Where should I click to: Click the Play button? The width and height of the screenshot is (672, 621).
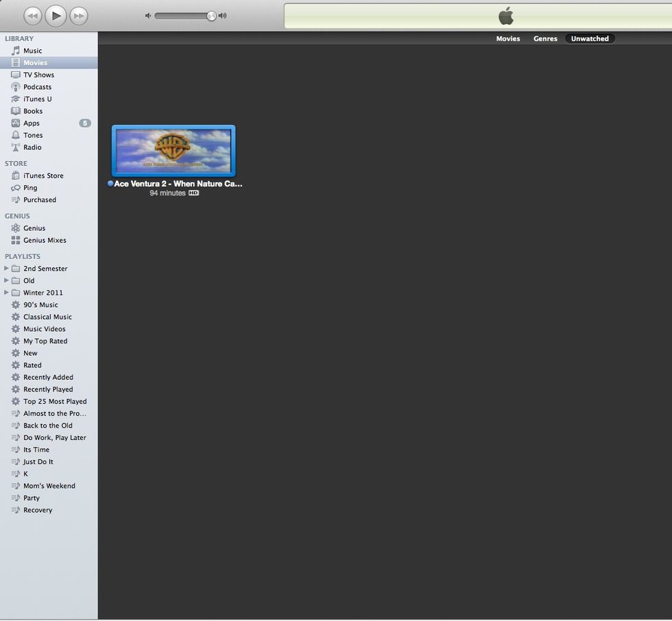[x=56, y=16]
